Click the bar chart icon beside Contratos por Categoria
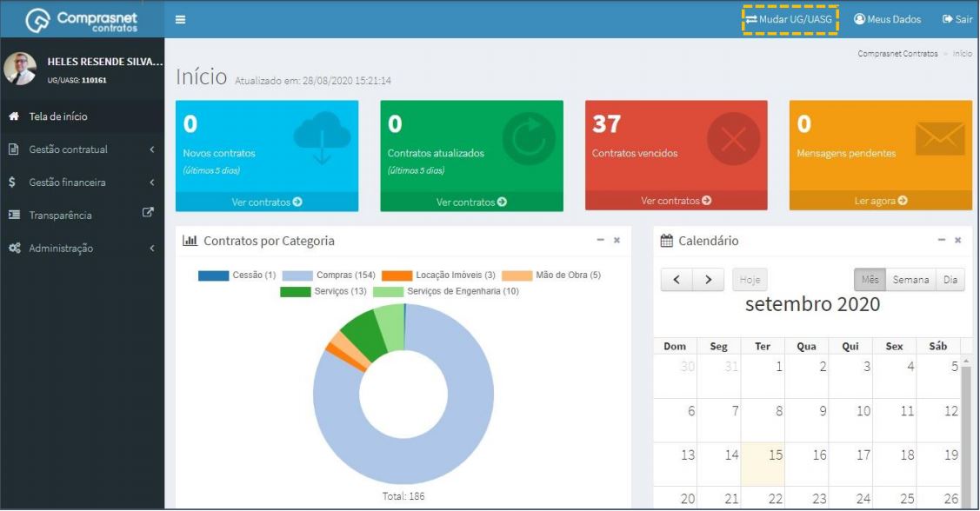Screen dimensions: 980x511 click(190, 240)
